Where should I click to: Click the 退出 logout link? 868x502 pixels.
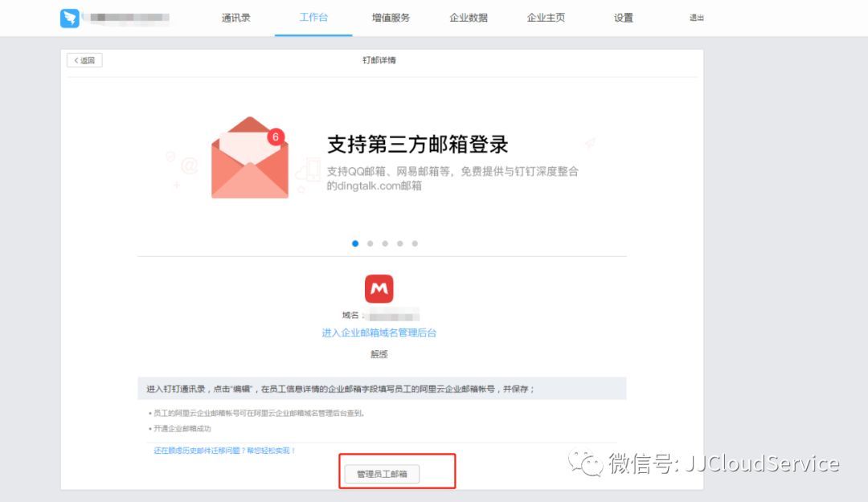click(696, 18)
